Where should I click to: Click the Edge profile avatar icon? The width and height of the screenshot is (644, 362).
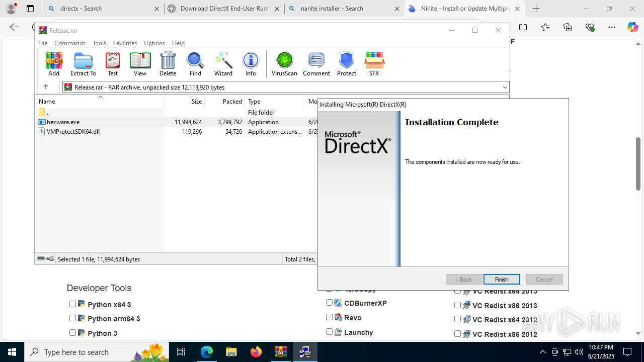coord(11,9)
